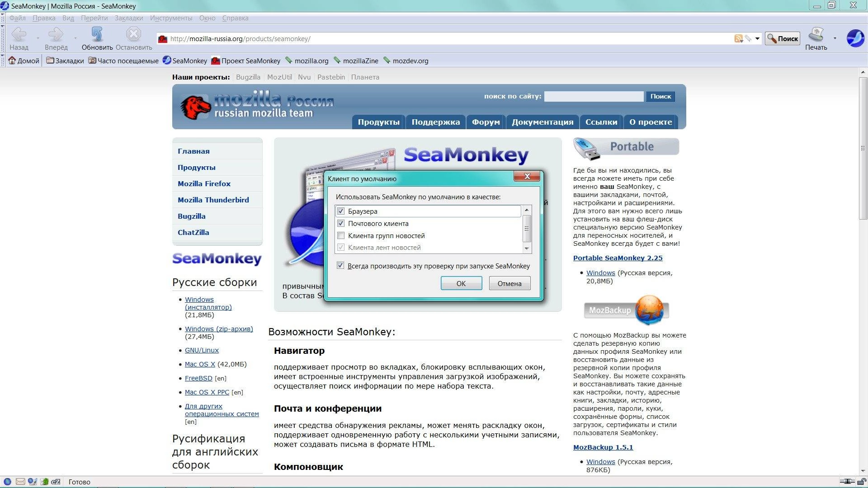Open the Форум site tab
This screenshot has height=488, width=868.
[486, 122]
